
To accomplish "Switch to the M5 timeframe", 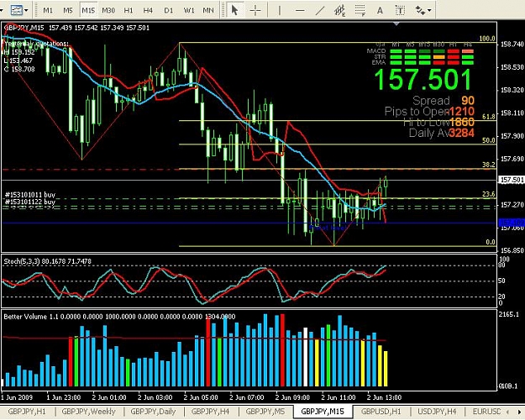I will pos(68,10).
